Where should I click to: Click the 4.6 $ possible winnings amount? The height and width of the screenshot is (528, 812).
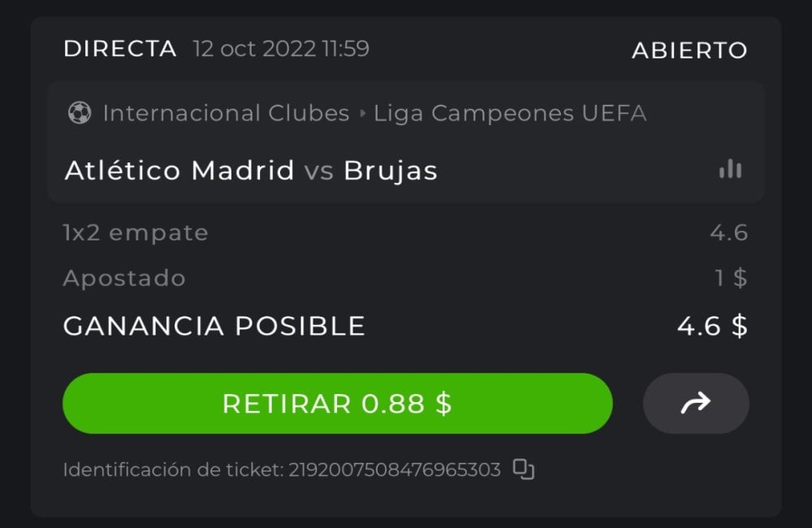click(712, 326)
